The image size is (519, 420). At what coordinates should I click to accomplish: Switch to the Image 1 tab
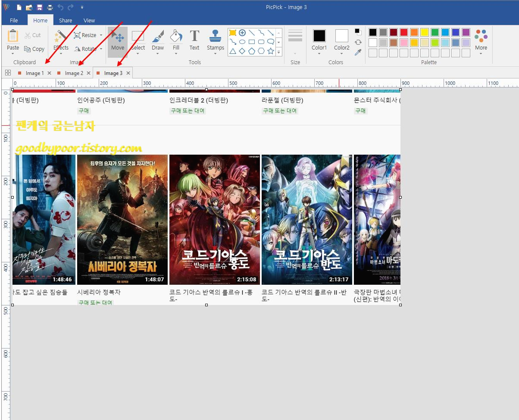click(34, 73)
